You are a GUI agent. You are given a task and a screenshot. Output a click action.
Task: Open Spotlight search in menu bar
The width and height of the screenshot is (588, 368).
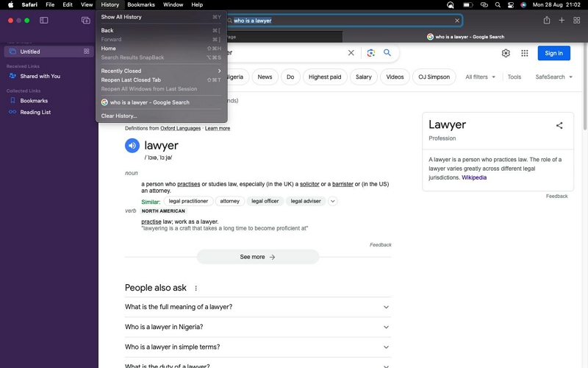tap(498, 4)
